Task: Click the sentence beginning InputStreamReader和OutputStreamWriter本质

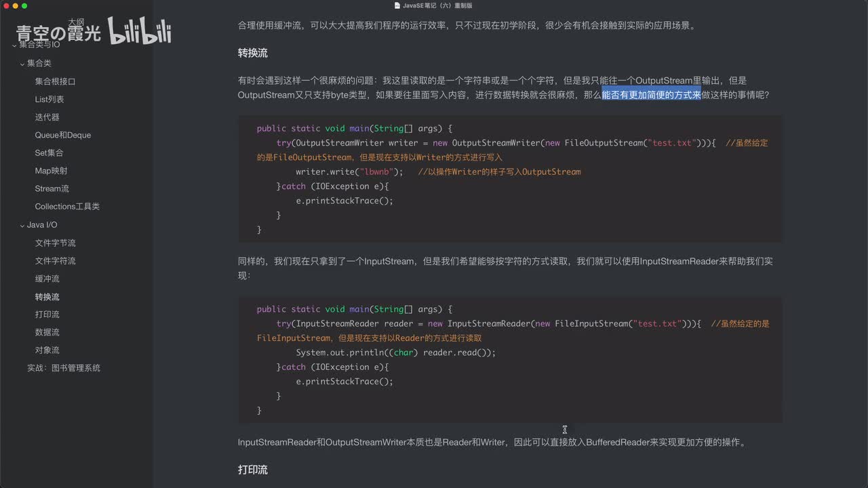Action: [493, 443]
